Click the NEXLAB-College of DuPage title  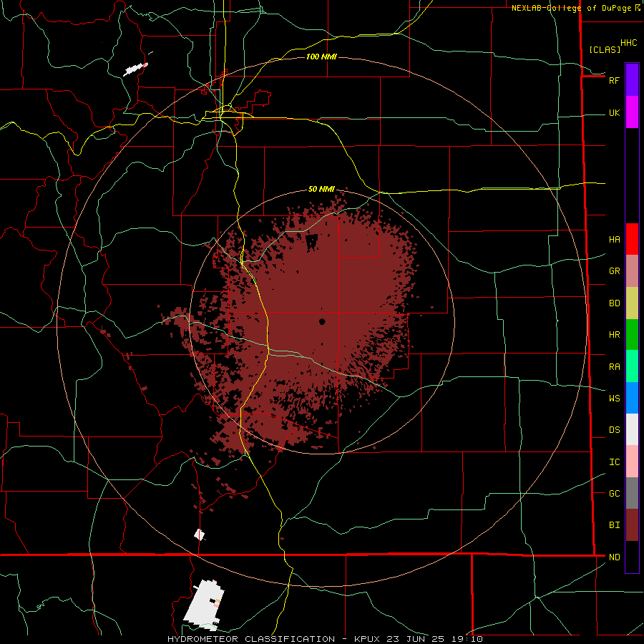(571, 8)
